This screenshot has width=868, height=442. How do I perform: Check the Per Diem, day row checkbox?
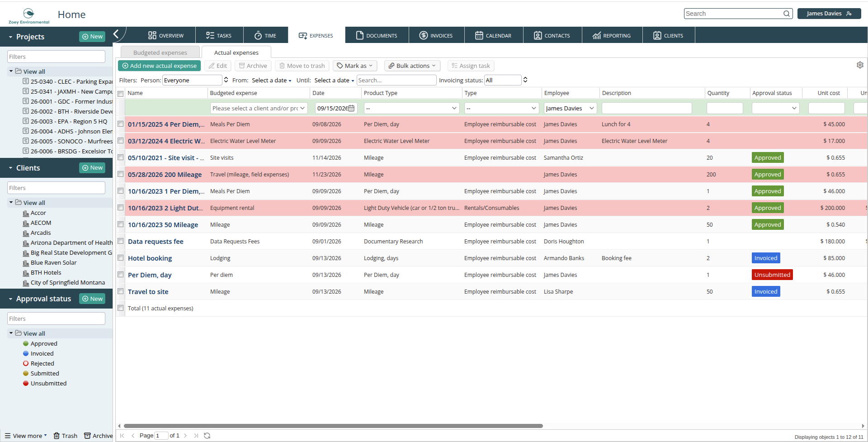[x=121, y=275]
